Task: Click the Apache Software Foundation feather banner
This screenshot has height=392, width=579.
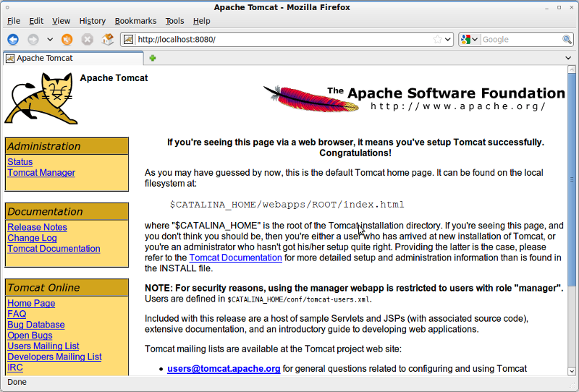Action: (x=413, y=98)
